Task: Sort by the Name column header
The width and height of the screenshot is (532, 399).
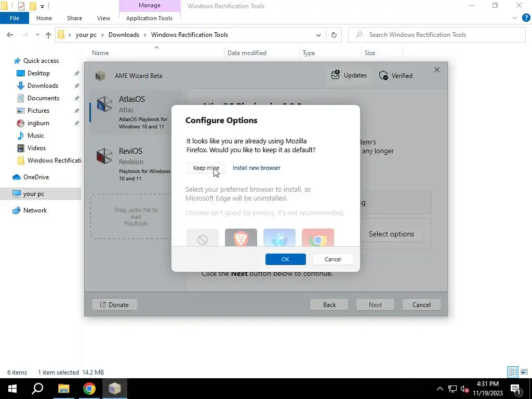Action: point(100,53)
